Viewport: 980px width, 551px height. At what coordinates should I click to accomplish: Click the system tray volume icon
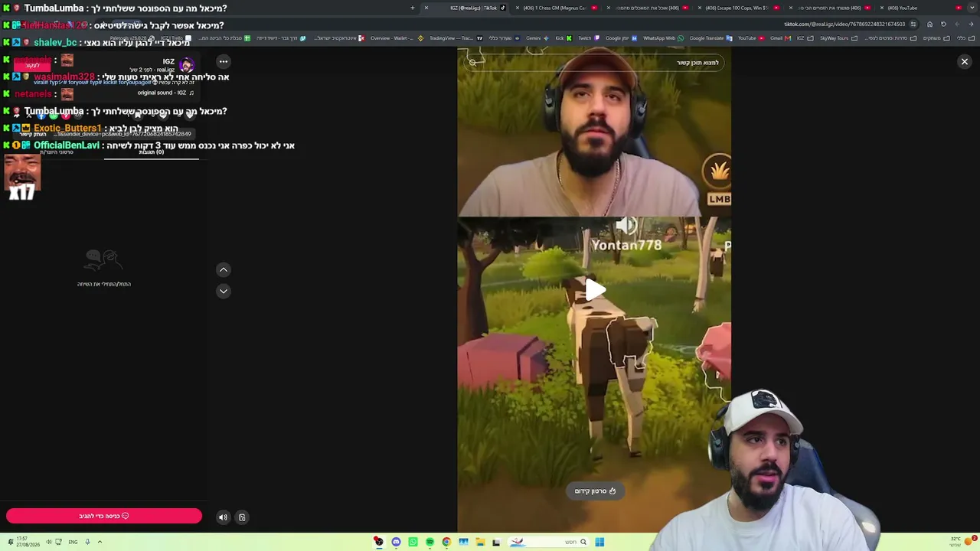pos(48,542)
